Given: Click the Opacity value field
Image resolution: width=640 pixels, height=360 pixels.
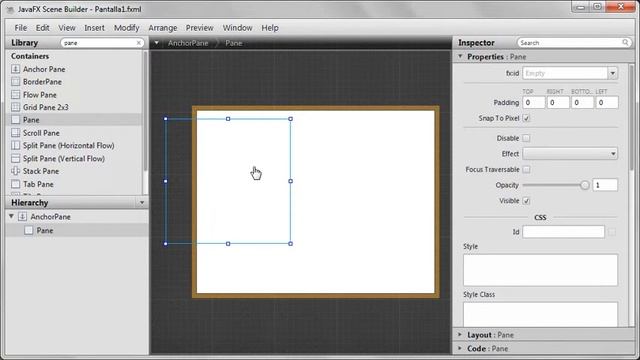Looking at the screenshot, I should [605, 185].
